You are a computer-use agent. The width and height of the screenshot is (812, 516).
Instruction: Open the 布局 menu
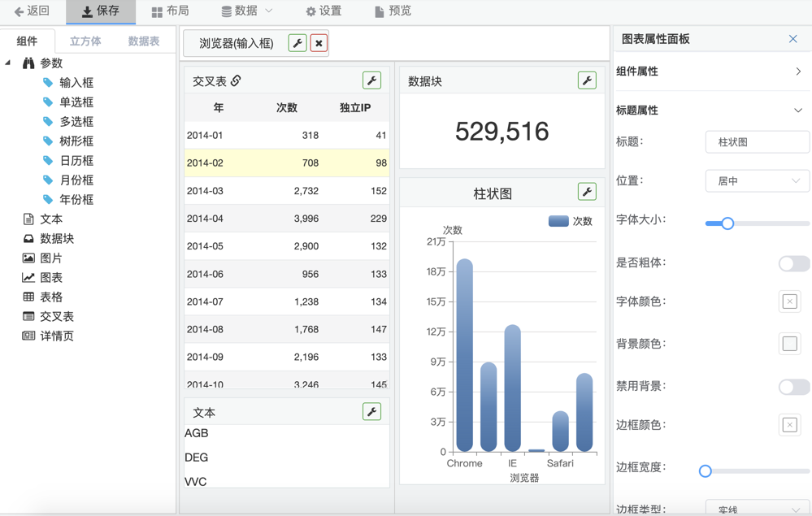(x=171, y=11)
